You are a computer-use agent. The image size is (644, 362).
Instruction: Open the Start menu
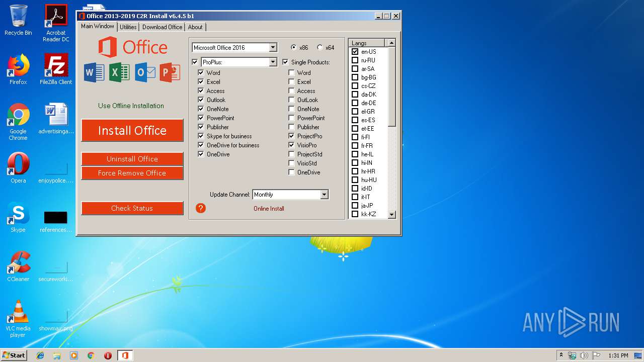coord(14,355)
